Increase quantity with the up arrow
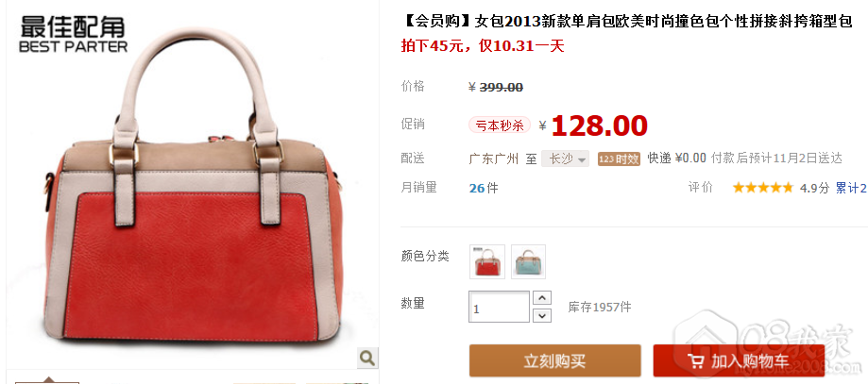 click(x=542, y=298)
